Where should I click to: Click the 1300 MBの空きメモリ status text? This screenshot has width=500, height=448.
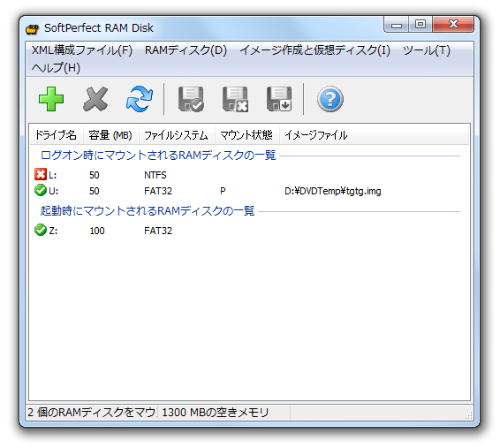coord(216,413)
